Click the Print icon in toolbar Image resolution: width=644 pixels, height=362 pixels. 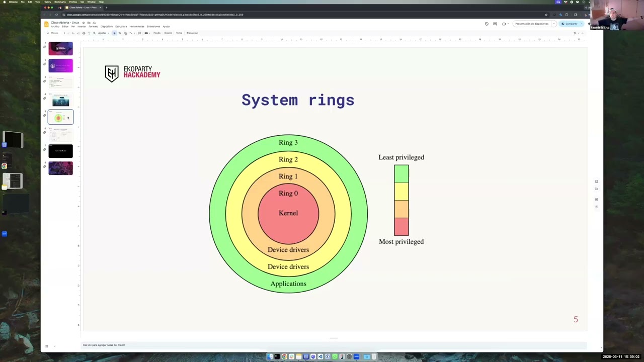[x=84, y=33]
